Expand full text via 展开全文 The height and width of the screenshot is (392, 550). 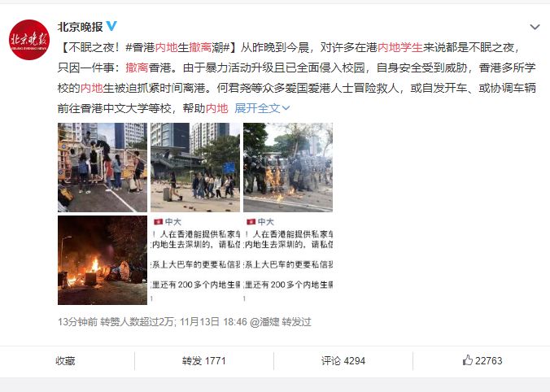[262, 108]
